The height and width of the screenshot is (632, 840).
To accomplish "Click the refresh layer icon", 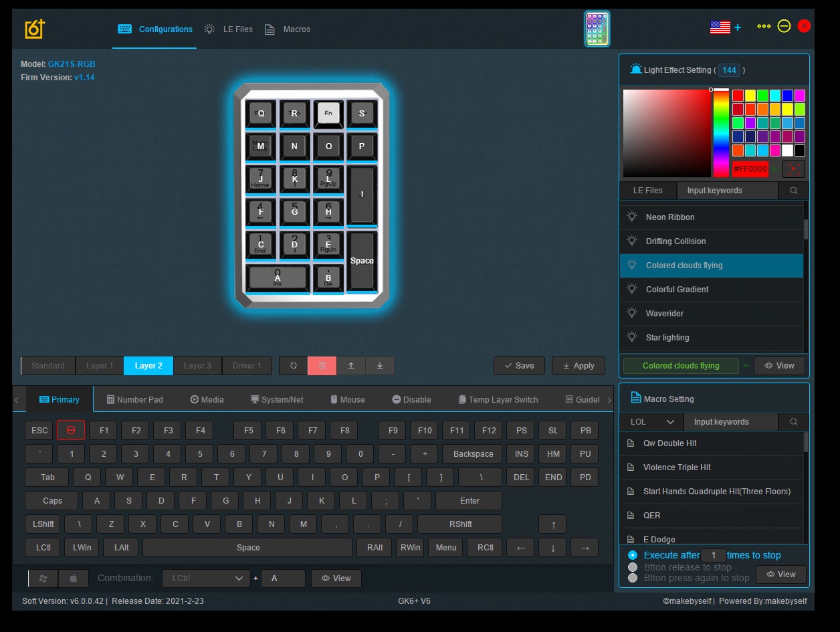I will [x=293, y=366].
